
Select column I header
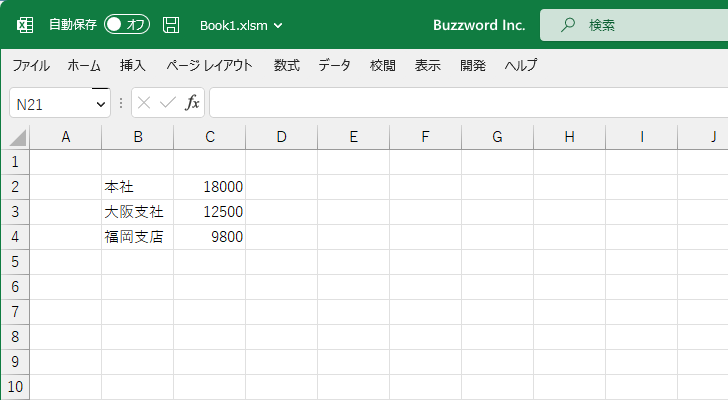click(x=642, y=137)
